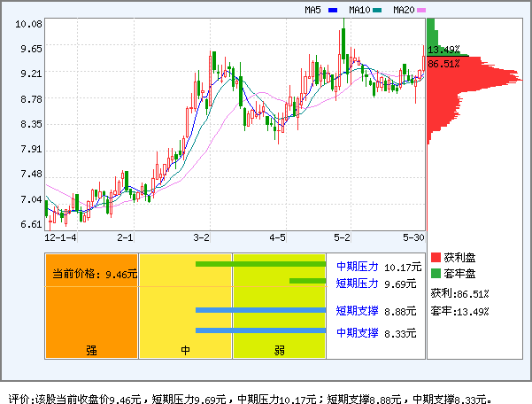Click the 弱 label in lime zone

click(x=279, y=350)
